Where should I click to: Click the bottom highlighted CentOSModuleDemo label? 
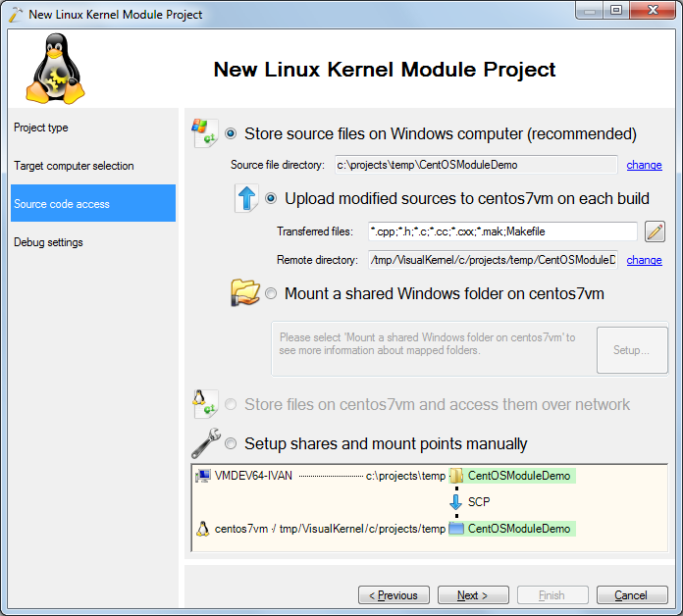click(519, 529)
